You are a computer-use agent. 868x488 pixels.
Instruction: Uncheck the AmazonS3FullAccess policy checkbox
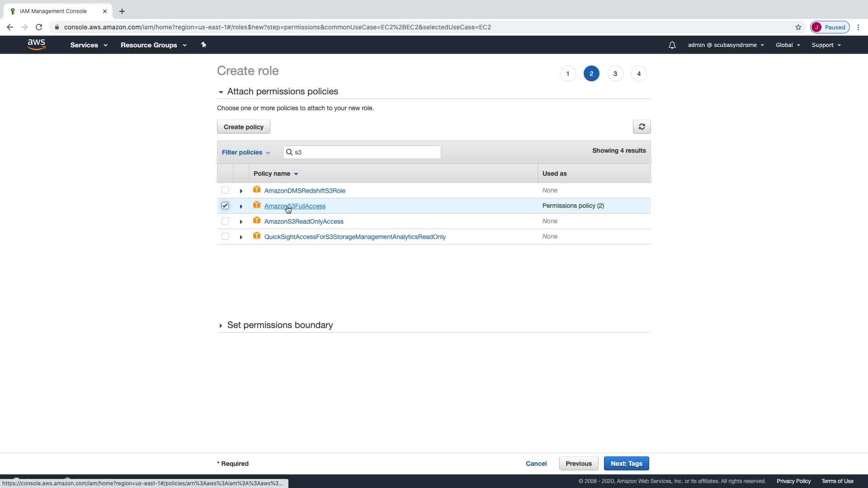225,206
